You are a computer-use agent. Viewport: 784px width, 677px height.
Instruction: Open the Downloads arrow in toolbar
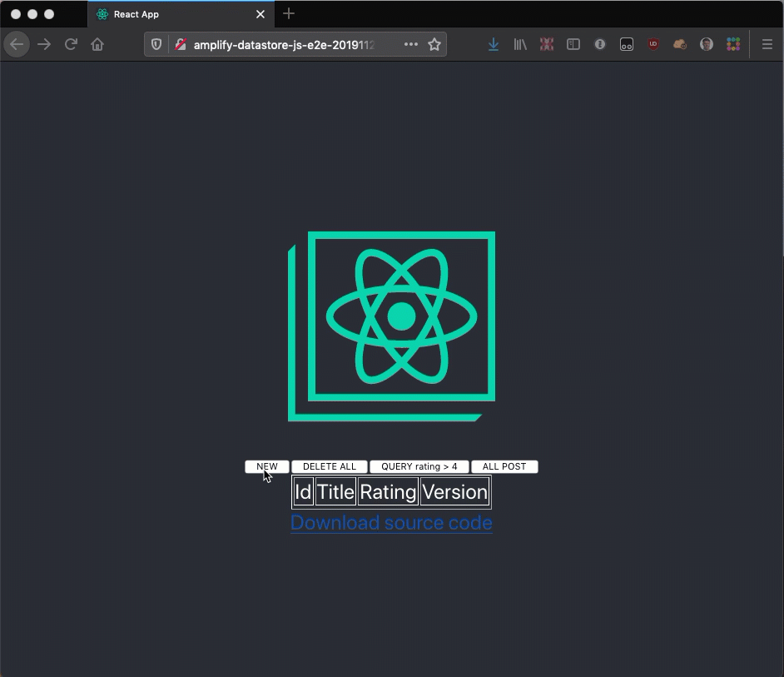click(494, 44)
